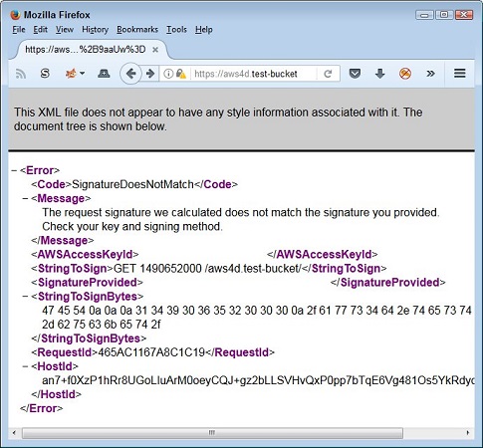Open the Edit menu
The height and width of the screenshot is (448, 483).
pyautogui.click(x=40, y=30)
